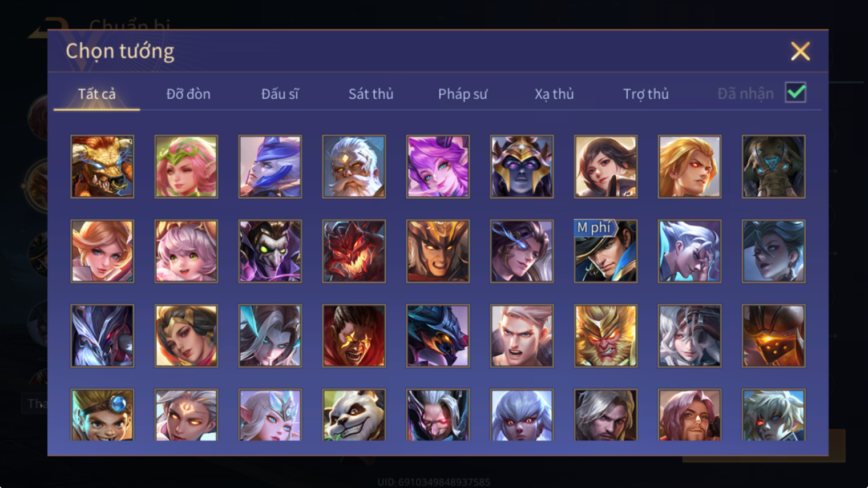Select the lion beast hero portrait

tap(102, 167)
